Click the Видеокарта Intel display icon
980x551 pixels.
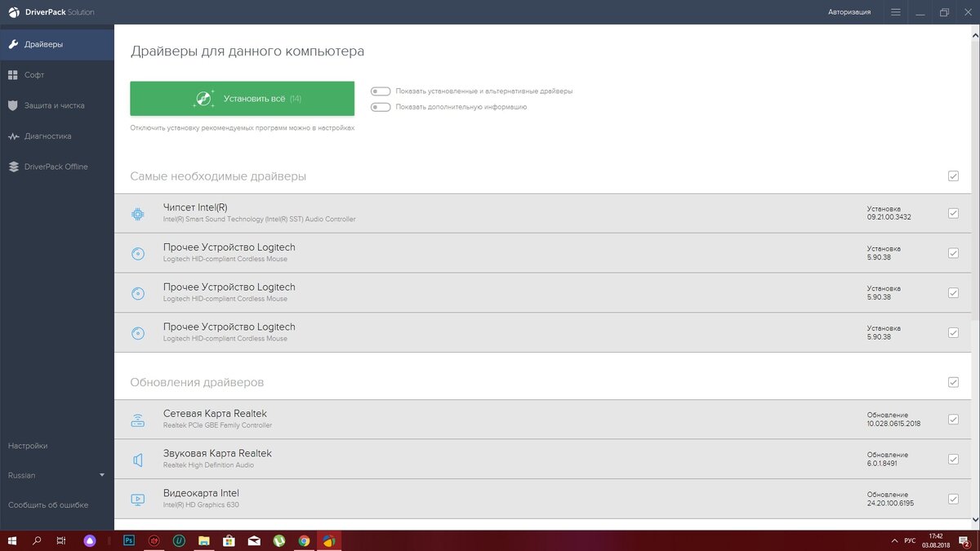(x=137, y=499)
